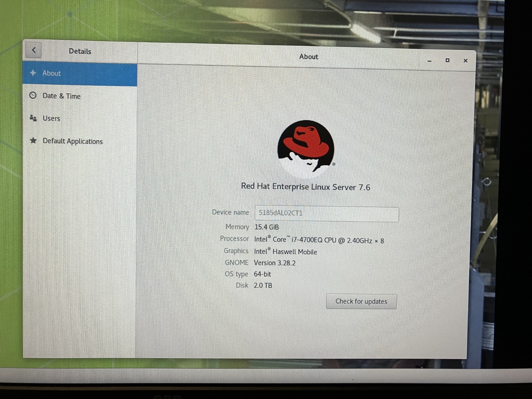This screenshot has height=399, width=532.
Task: Minimize the About window
Action: (430, 61)
